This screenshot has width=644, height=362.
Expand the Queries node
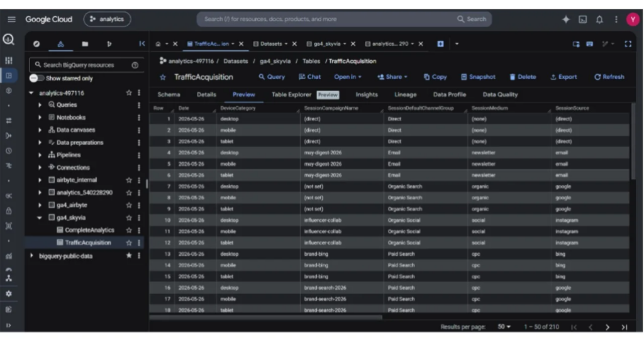coord(40,105)
